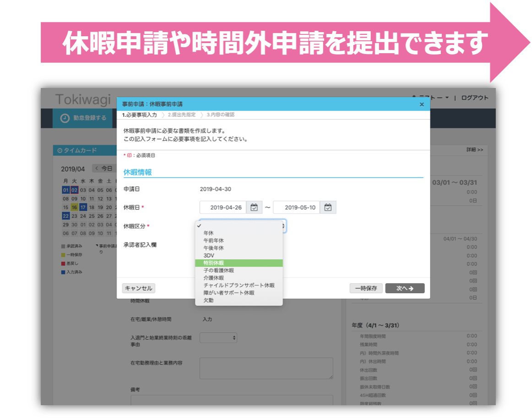Select day 17 in the timecard calendar

coord(83,207)
